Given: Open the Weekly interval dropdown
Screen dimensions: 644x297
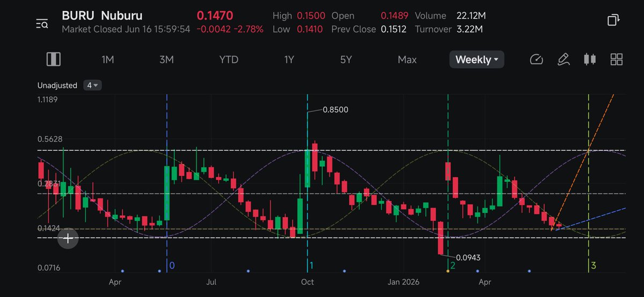Looking at the screenshot, I should [x=477, y=60].
